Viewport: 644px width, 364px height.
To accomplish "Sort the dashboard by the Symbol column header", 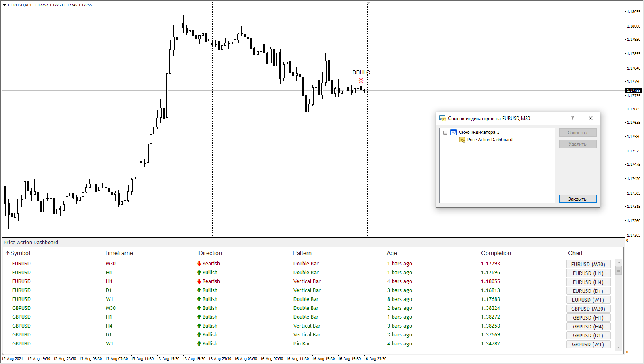I will pyautogui.click(x=18, y=253).
